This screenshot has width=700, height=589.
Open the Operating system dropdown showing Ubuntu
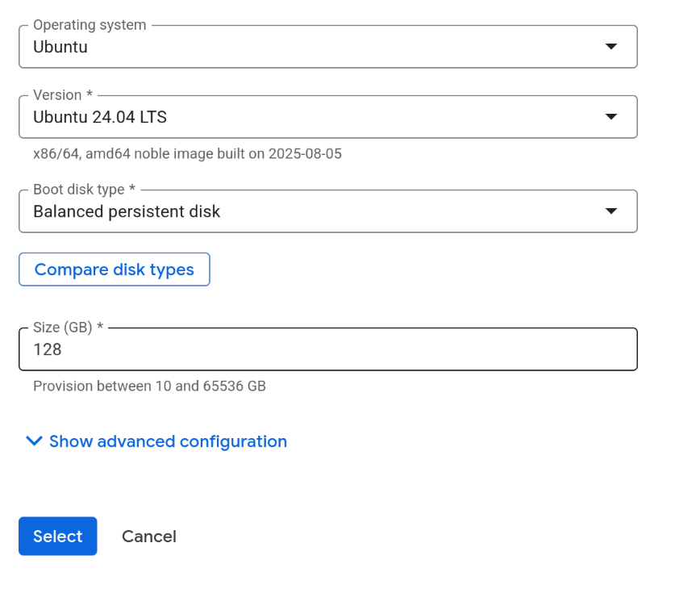tap(327, 47)
